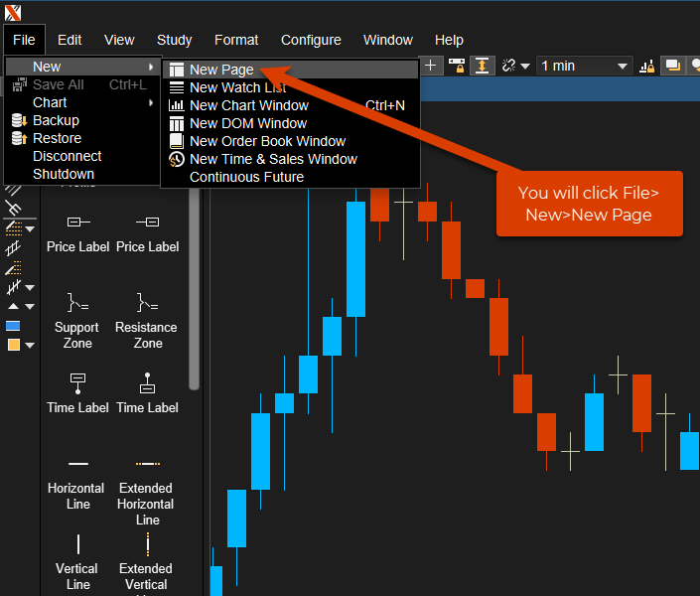Click the orange square swatch

[x=14, y=345]
